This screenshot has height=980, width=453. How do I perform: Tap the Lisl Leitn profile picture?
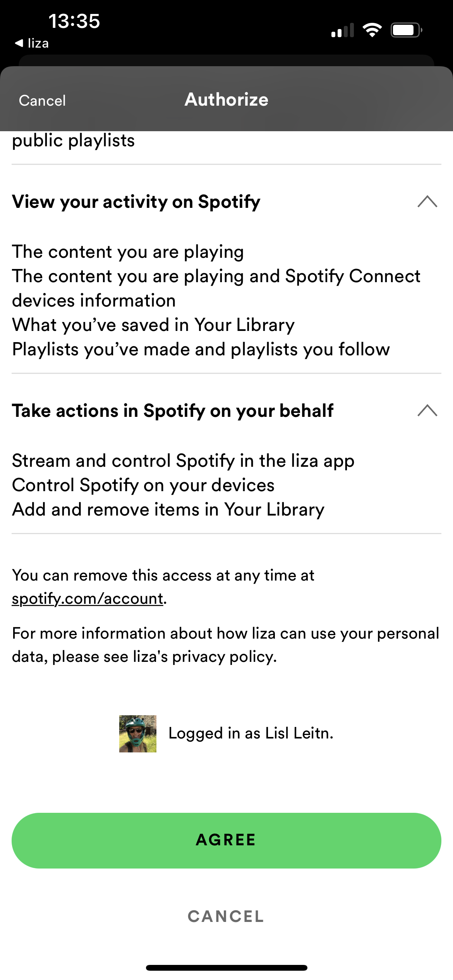click(138, 733)
